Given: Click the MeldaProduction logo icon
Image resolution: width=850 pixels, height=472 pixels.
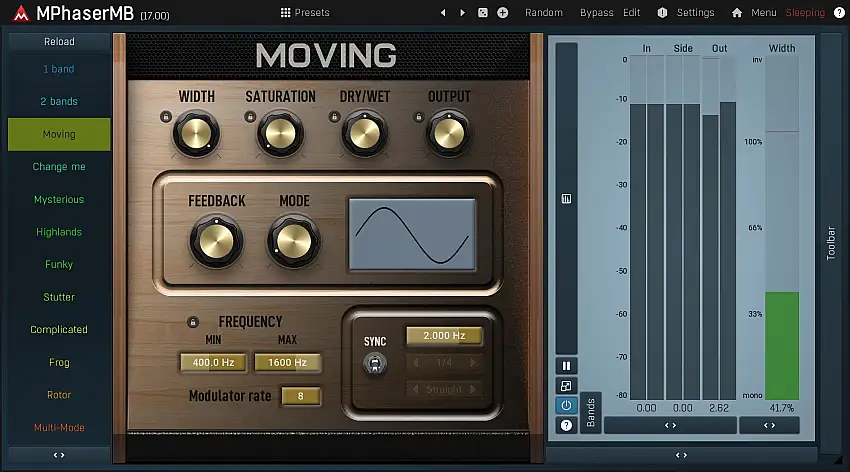Looking at the screenshot, I should pyautogui.click(x=21, y=13).
